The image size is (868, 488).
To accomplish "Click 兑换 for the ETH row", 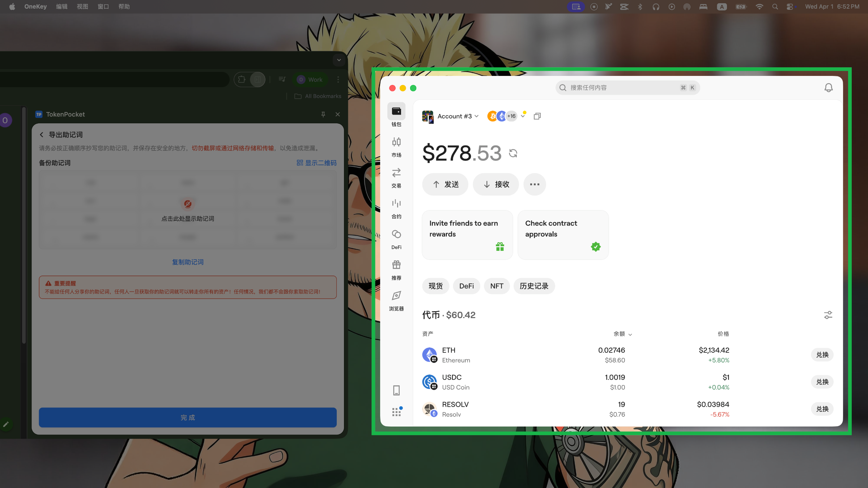I will point(822,355).
